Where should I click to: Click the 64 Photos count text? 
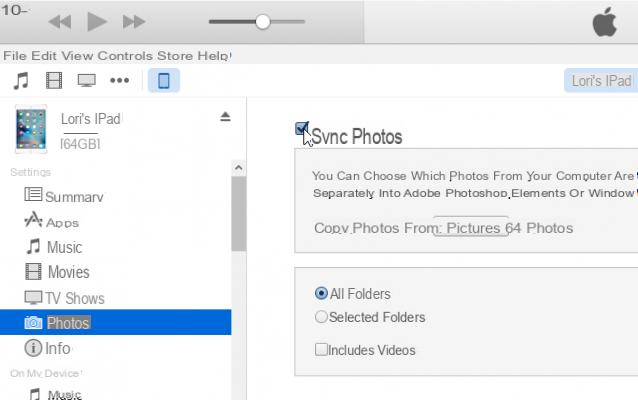tap(539, 228)
